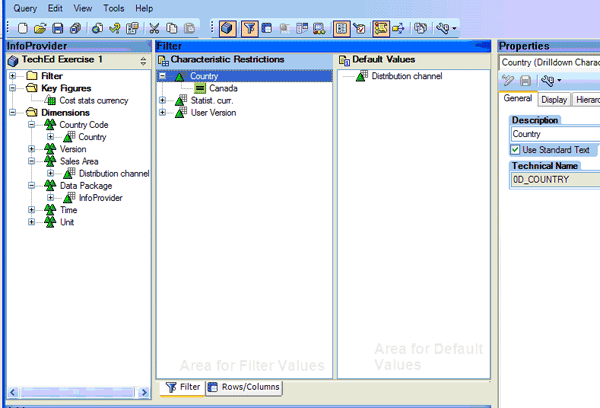Viewport: 600px width, 408px height.
Task: Open the Query menu
Action: click(25, 8)
